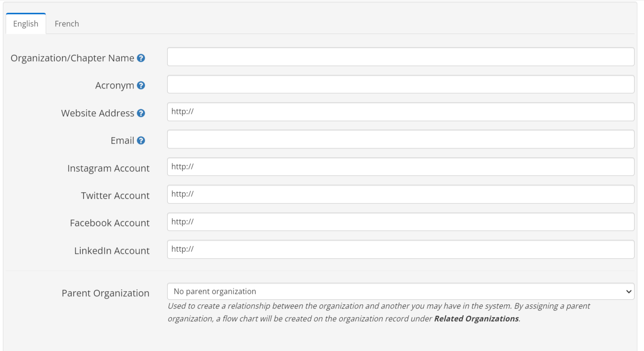Click the help icon beside Organization/Chapter Name
Viewport: 644px width, 351px height.
pos(142,57)
